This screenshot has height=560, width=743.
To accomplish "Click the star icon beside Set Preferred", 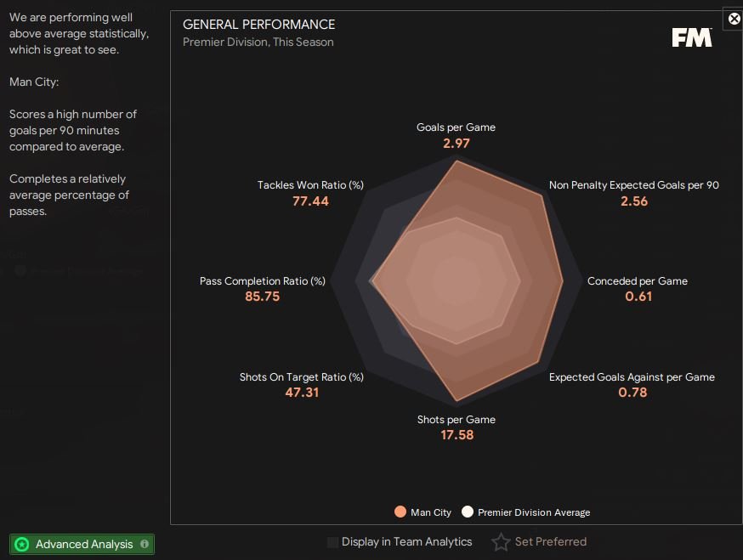I will 502,542.
